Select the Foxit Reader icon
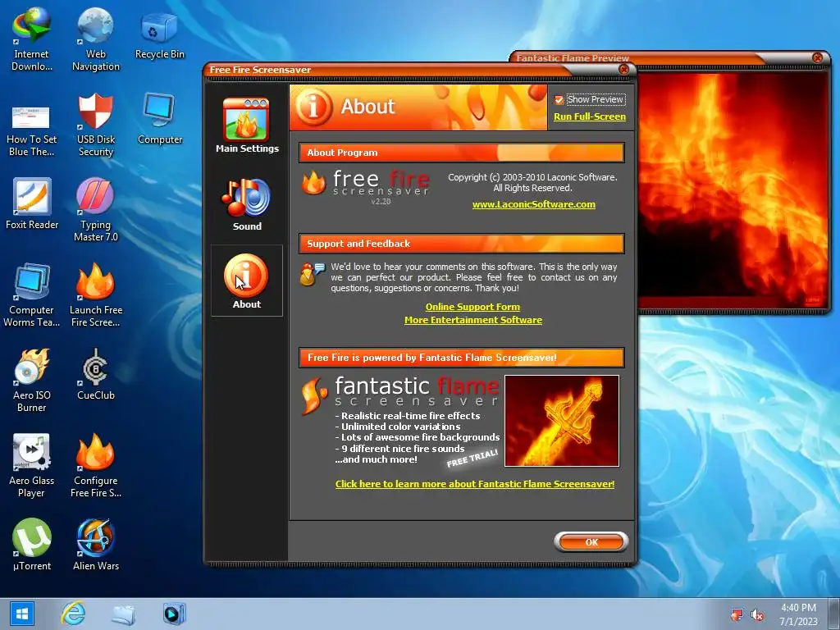The image size is (840, 630). [x=32, y=204]
